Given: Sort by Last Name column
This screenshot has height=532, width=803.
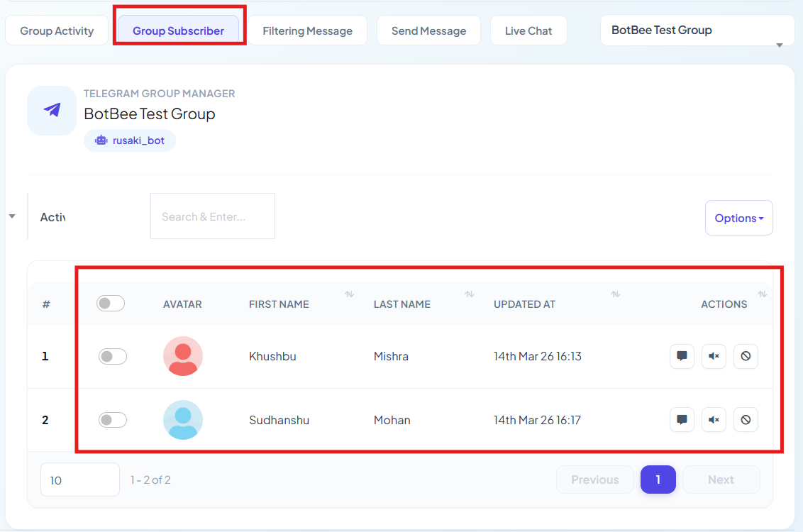Looking at the screenshot, I should click(469, 294).
